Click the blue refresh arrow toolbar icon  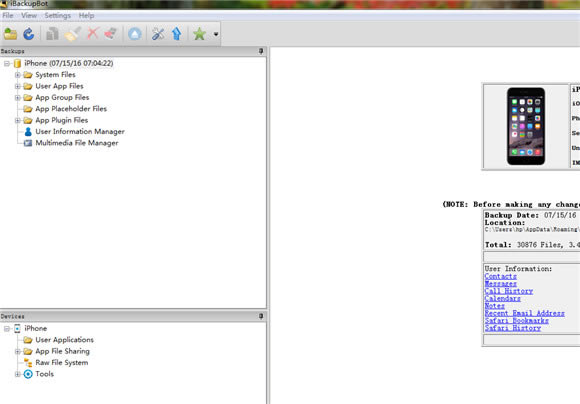28,34
